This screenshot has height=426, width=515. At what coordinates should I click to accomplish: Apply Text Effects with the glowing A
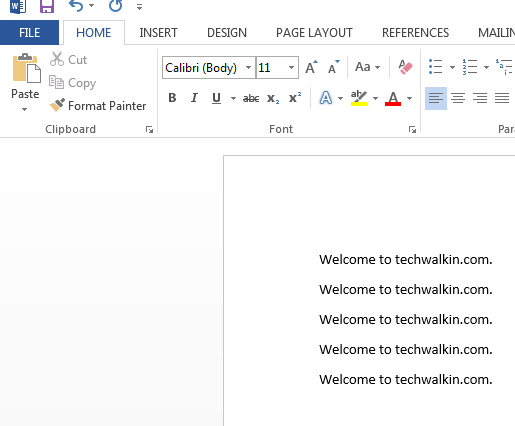point(326,98)
